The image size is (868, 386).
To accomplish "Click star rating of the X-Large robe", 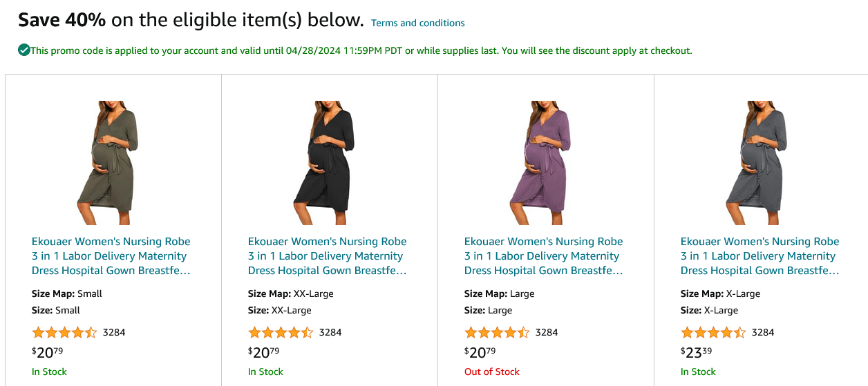I will click(713, 332).
